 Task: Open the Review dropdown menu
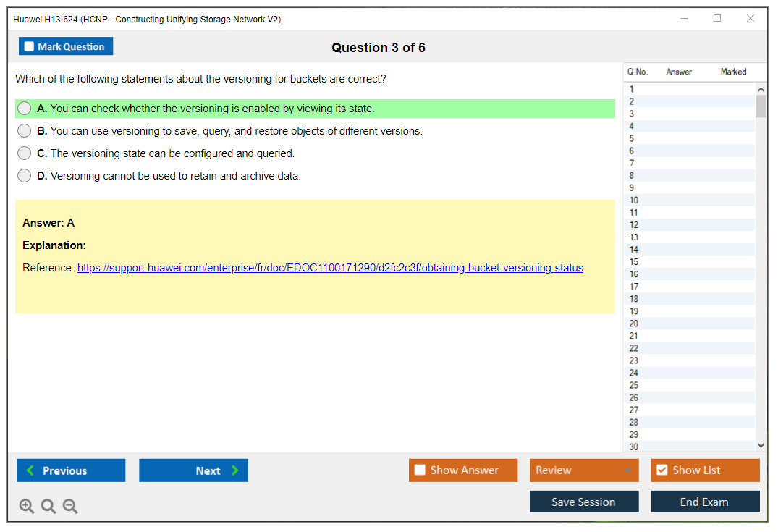pyautogui.click(x=583, y=470)
